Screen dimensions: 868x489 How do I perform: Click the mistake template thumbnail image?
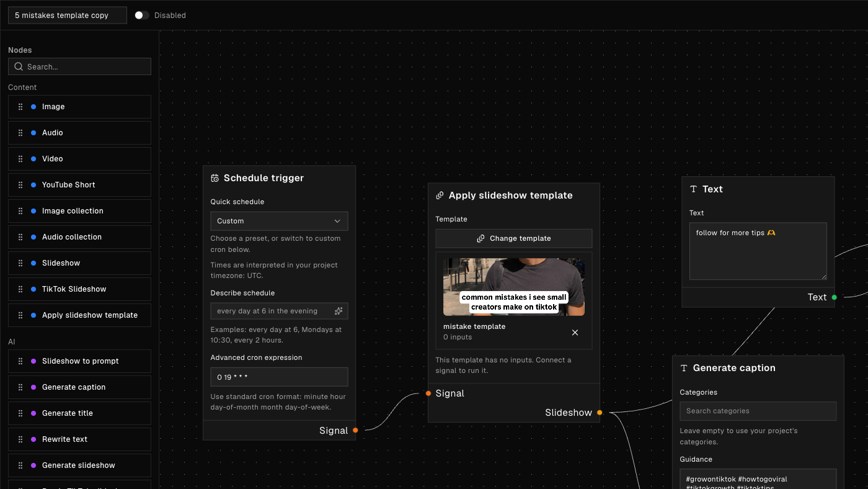pos(514,287)
